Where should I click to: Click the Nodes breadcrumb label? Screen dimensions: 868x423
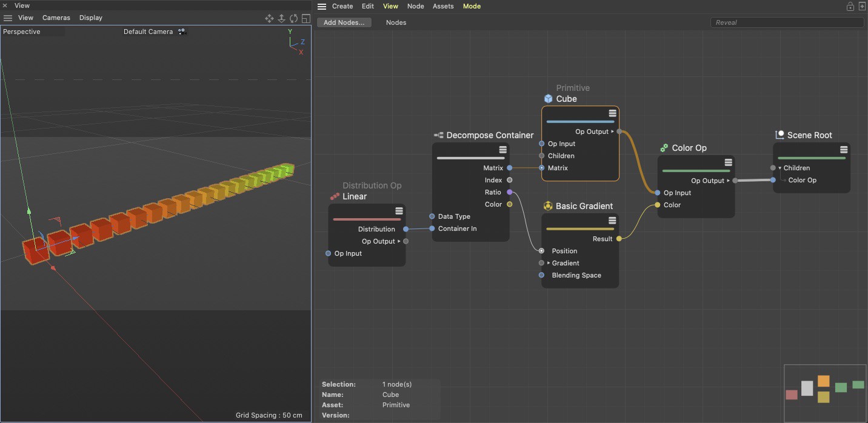tap(396, 22)
